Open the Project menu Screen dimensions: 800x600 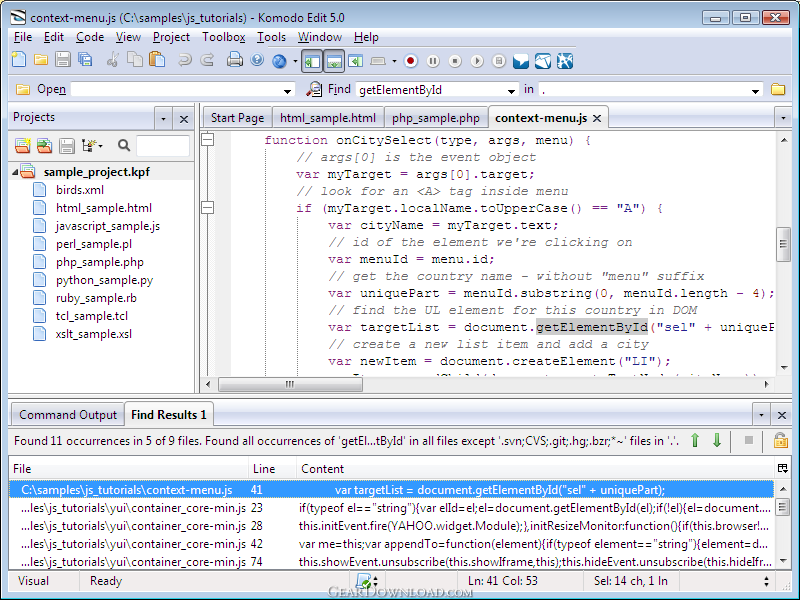tap(171, 37)
